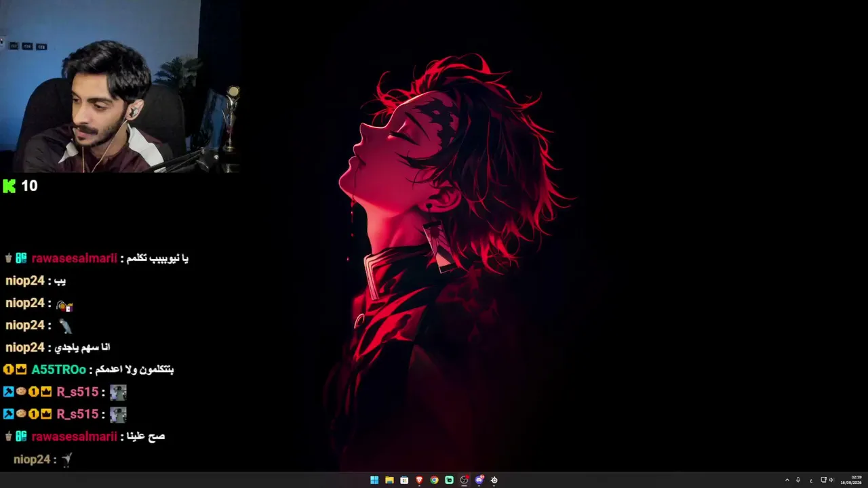The image size is (868, 488).
Task: Change the keyboard input language indicator
Action: (811, 481)
